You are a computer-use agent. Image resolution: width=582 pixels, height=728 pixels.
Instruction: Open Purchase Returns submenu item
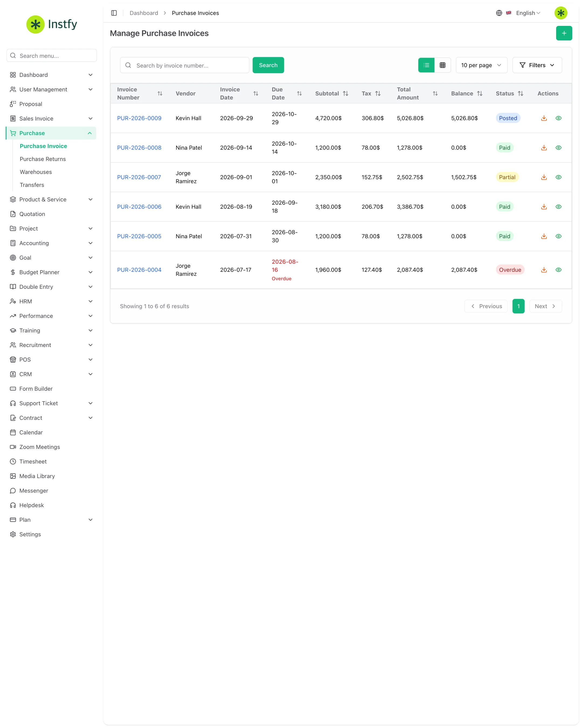(x=43, y=159)
